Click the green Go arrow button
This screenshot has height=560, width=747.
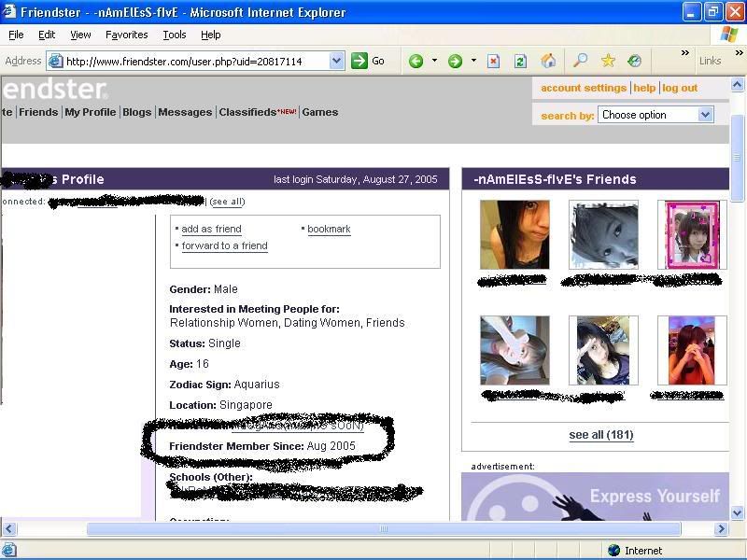click(359, 61)
